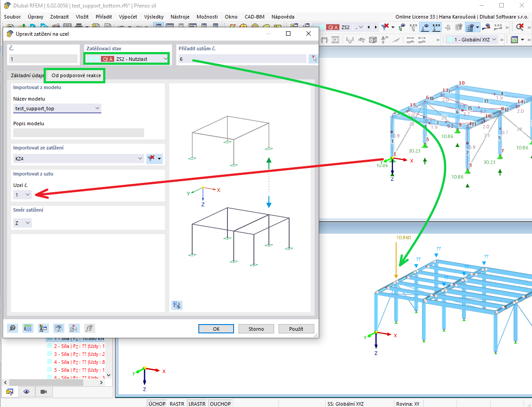Pick nodes graphically next to the assigned nodes field
The width and height of the screenshot is (532, 407).
(313, 59)
